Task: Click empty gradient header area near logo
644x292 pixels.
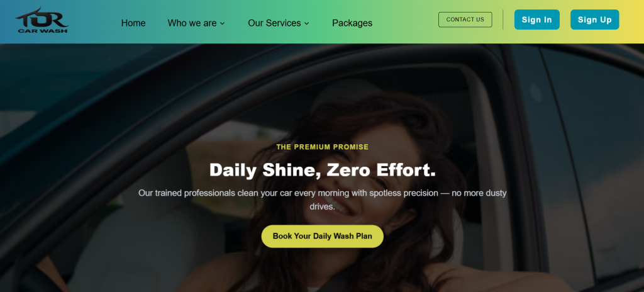Action: point(92,21)
